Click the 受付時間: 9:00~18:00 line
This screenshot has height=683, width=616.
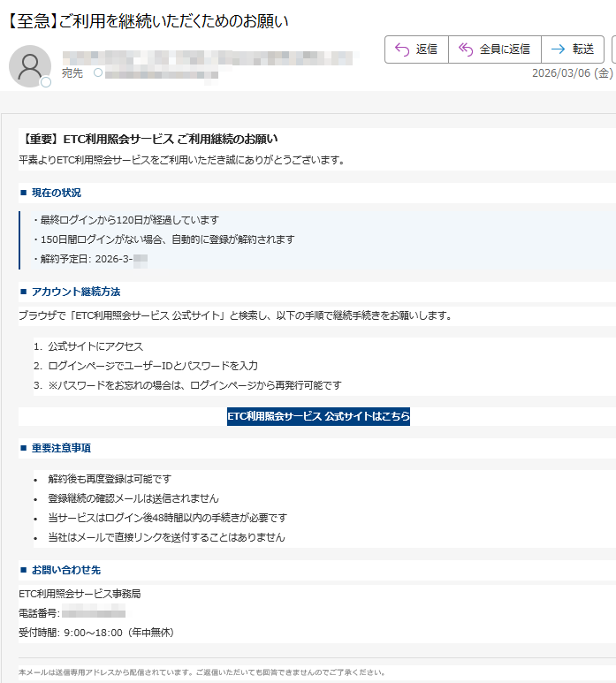[x=96, y=633]
